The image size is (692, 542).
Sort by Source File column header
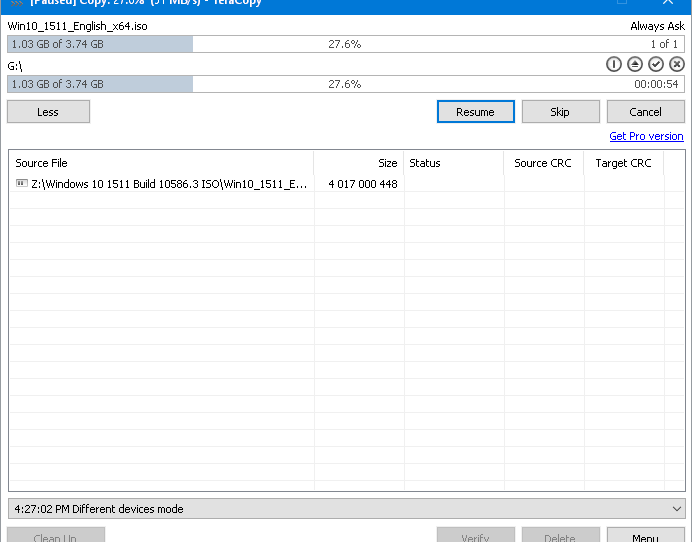click(162, 163)
